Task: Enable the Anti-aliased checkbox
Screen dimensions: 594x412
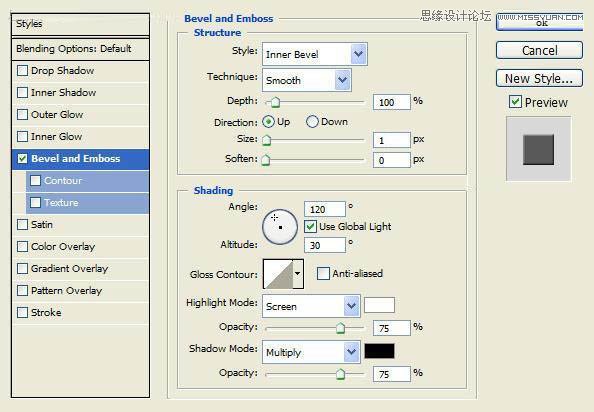Action: 323,273
